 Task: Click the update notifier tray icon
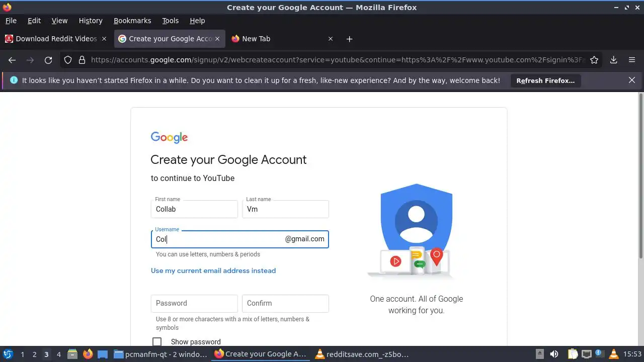(600, 354)
